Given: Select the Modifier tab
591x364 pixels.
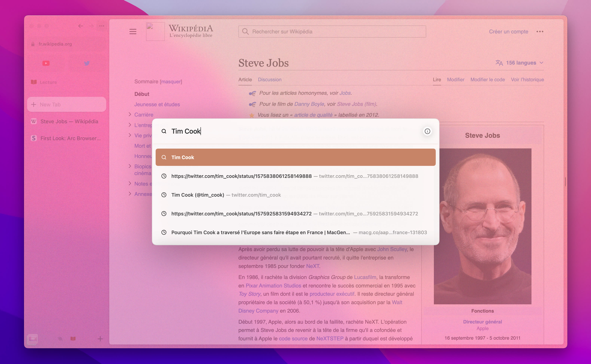Looking at the screenshot, I should 456,80.
